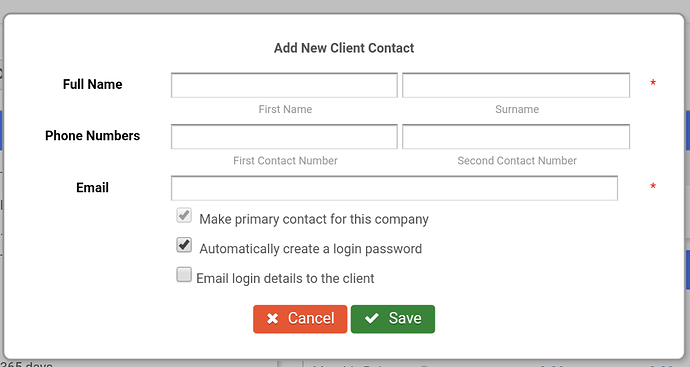690x367 pixels.
Task: Click the Add New Client Contact title
Action: (x=344, y=48)
